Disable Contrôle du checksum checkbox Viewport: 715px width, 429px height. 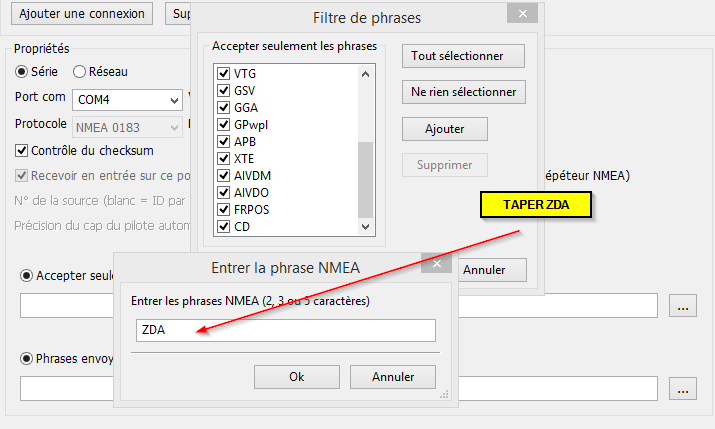click(x=21, y=150)
